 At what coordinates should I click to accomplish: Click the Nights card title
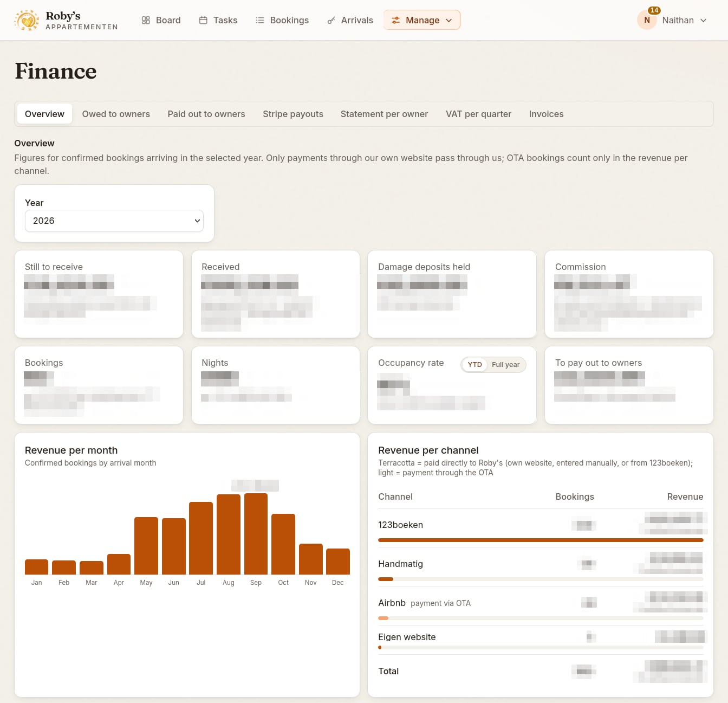(215, 363)
